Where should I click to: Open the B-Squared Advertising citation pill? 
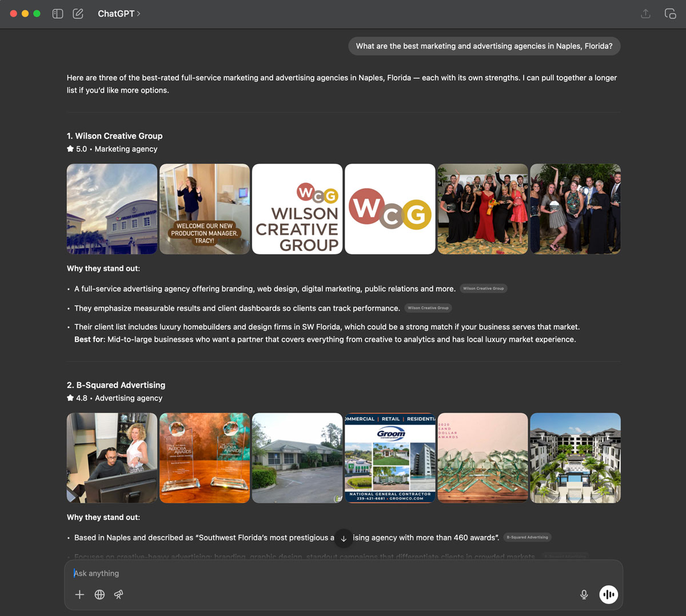tap(527, 537)
